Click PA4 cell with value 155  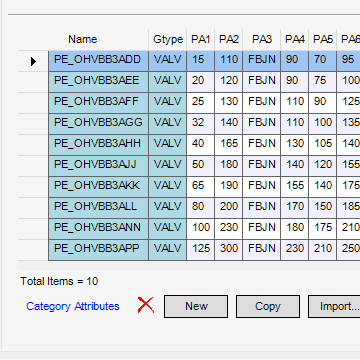pyautogui.click(x=295, y=187)
